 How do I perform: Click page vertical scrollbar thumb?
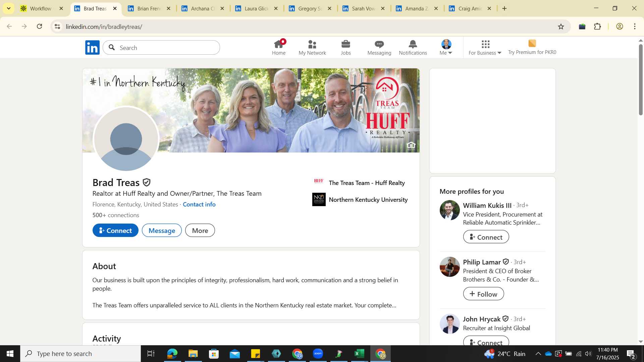click(641, 80)
